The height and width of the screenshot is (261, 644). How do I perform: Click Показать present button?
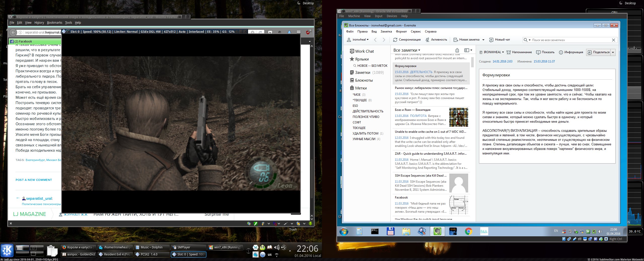(545, 52)
